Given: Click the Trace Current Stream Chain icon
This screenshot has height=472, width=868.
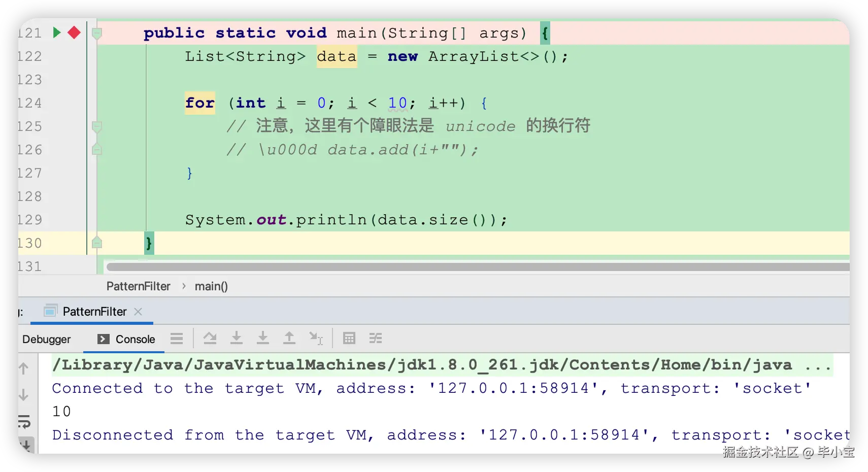Looking at the screenshot, I should coord(376,338).
